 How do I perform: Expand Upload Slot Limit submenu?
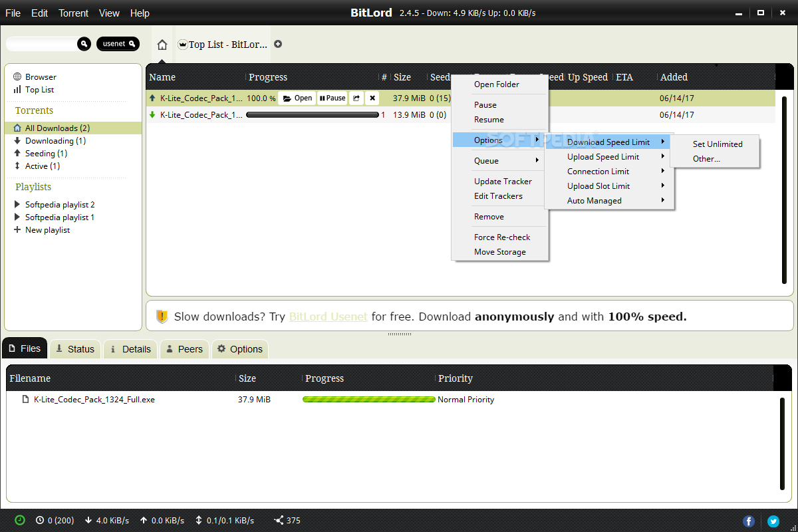[608, 186]
